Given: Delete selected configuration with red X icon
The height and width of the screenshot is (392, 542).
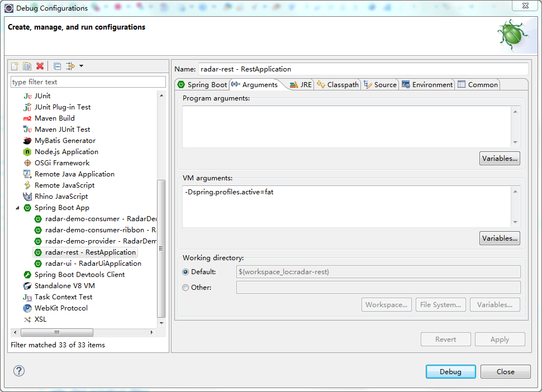Looking at the screenshot, I should coord(40,66).
